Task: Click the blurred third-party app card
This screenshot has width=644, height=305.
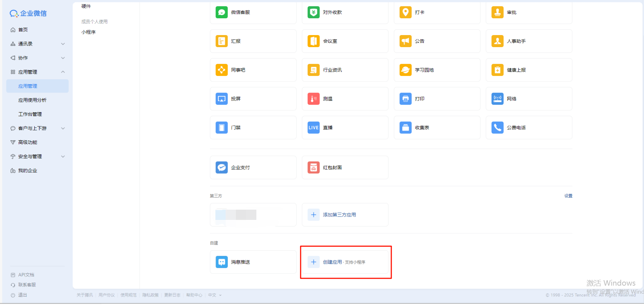Action: coord(253,215)
